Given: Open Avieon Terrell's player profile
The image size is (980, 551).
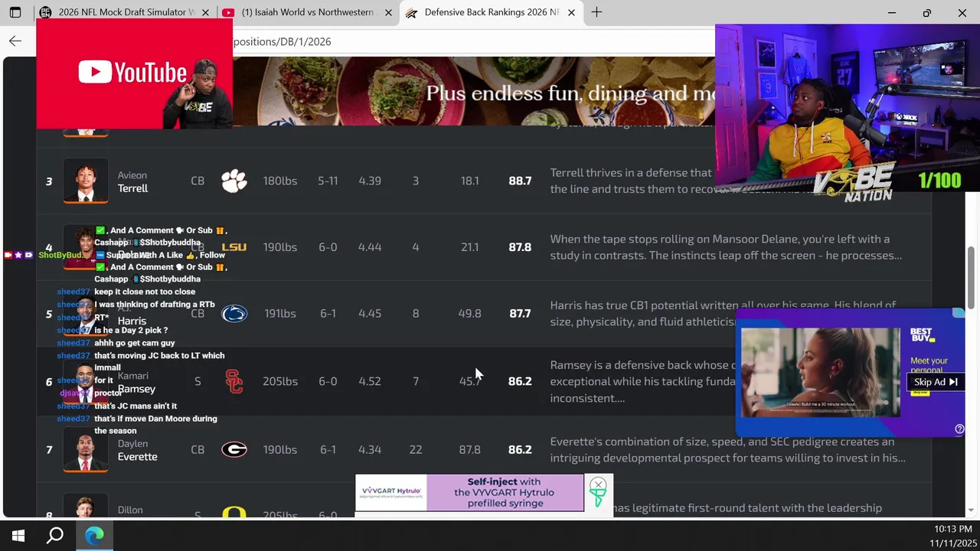Looking at the screenshot, I should (x=132, y=182).
